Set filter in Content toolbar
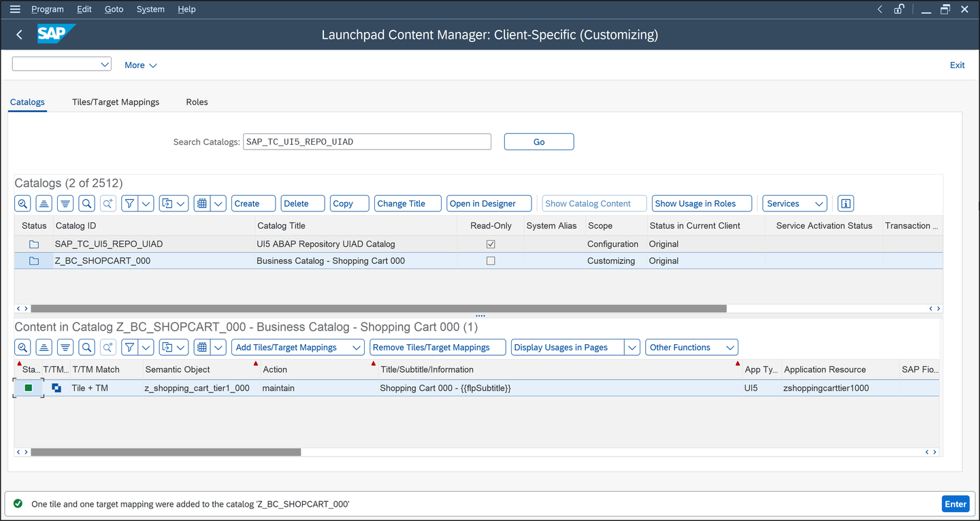980x521 pixels. point(129,348)
